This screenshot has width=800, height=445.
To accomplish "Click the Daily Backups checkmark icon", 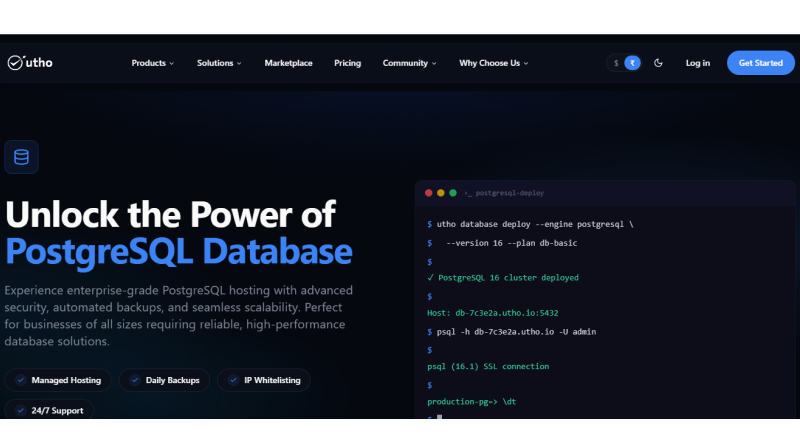I will click(135, 380).
